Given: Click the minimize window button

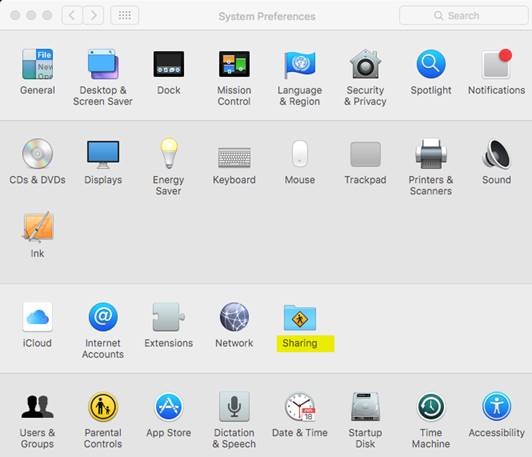Looking at the screenshot, I should tap(31, 15).
